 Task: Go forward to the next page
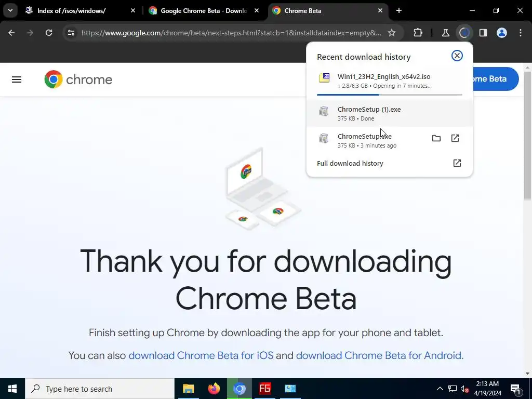[30, 33]
